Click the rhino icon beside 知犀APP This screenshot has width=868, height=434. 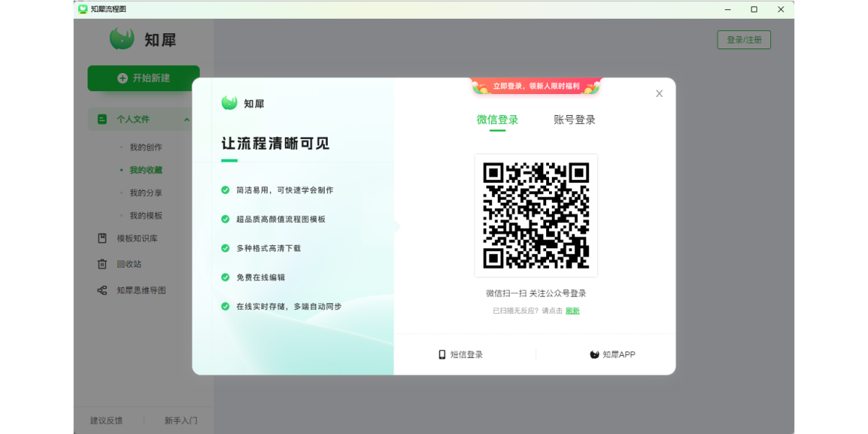595,354
